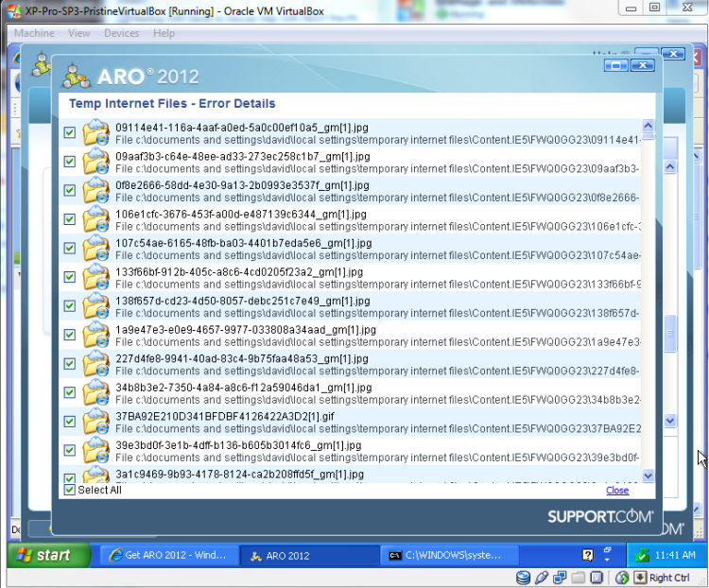Toggle the Select All checkbox
709x588 pixels.
click(70, 490)
